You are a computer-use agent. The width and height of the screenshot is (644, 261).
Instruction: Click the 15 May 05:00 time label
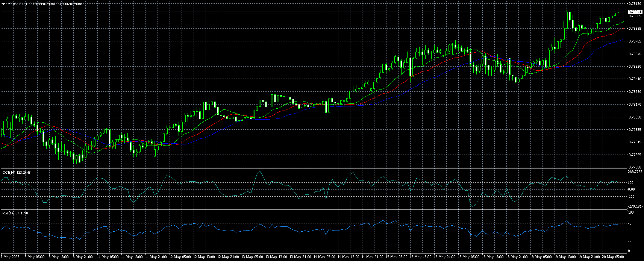[x=397, y=257]
